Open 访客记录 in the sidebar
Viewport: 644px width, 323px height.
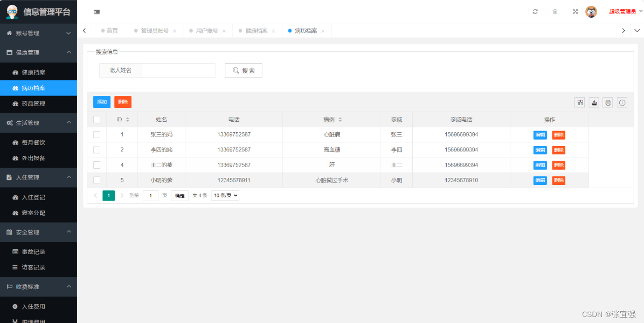click(39, 267)
